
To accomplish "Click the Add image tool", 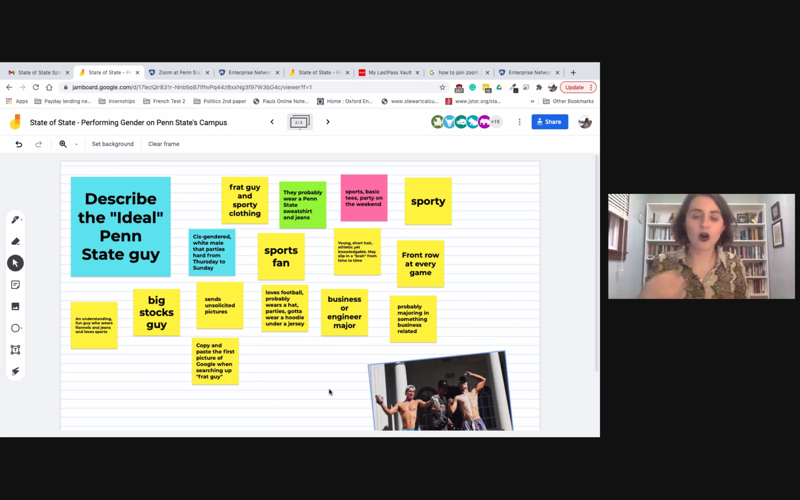I will point(15,307).
